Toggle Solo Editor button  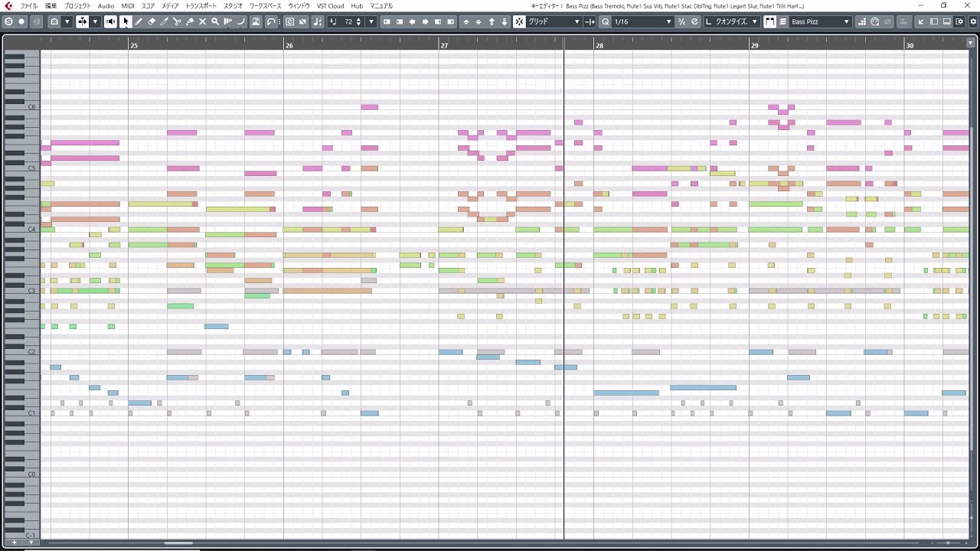(x=8, y=21)
